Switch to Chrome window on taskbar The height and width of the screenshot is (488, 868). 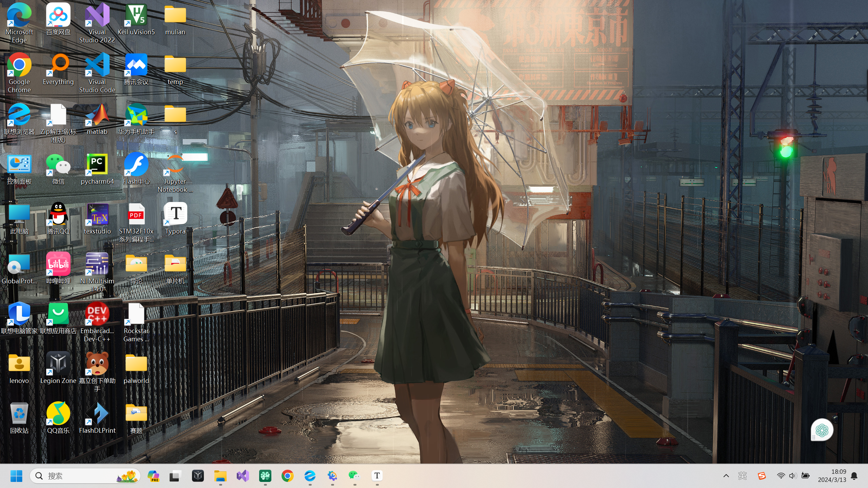point(287,476)
